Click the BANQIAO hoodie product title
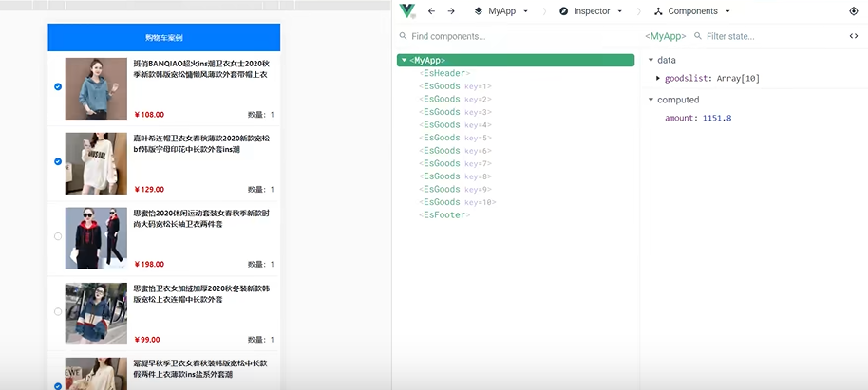 201,68
